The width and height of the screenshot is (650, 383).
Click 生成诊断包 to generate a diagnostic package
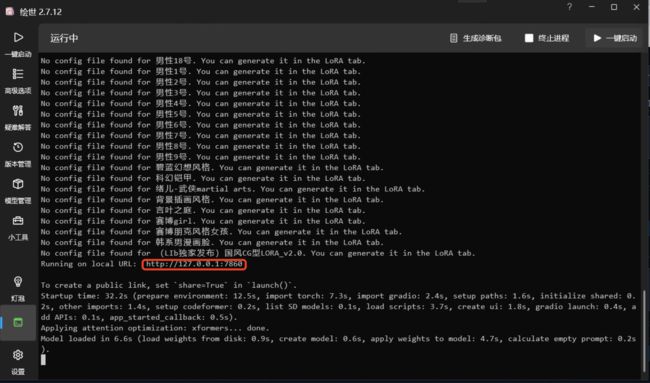(x=475, y=38)
